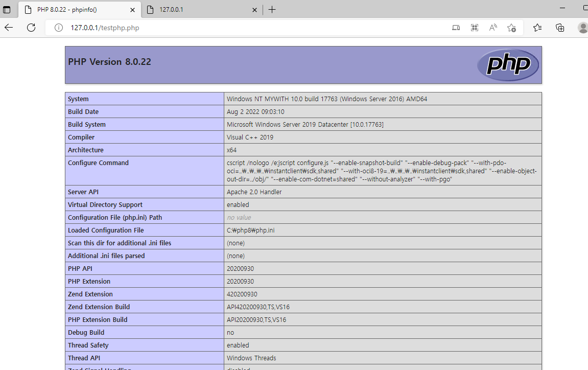Click the PHP Extension label
The width and height of the screenshot is (588, 370).
89,282
